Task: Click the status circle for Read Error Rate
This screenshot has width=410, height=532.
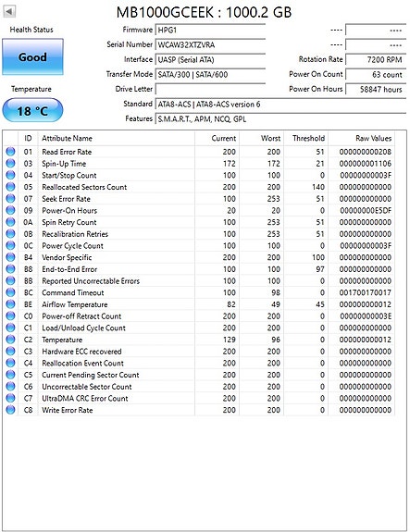Action: pyautogui.click(x=10, y=152)
